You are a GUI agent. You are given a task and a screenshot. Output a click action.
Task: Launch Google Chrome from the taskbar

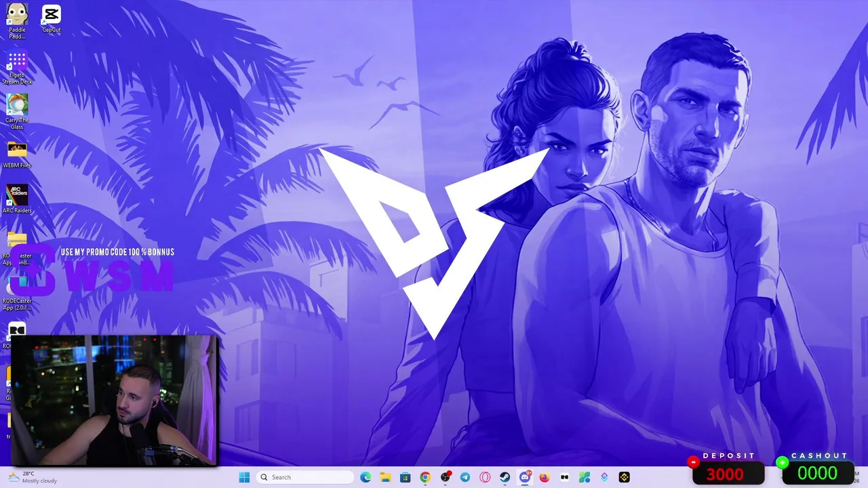point(425,477)
